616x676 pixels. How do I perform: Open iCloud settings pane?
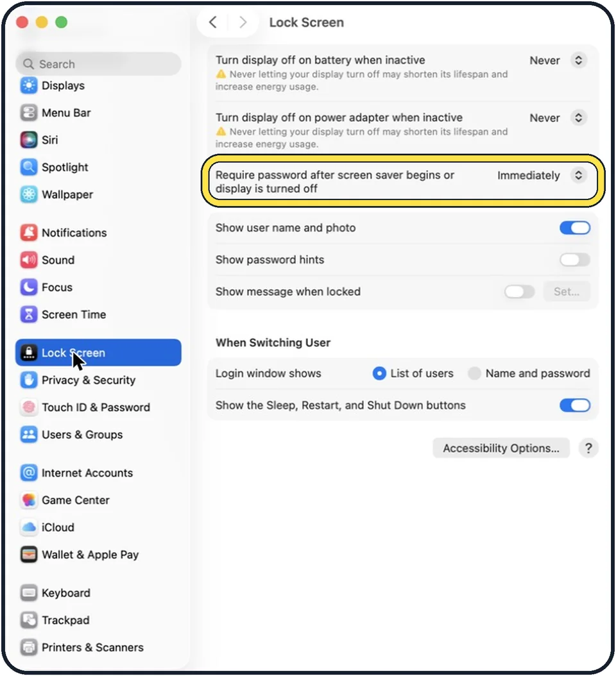click(99, 527)
